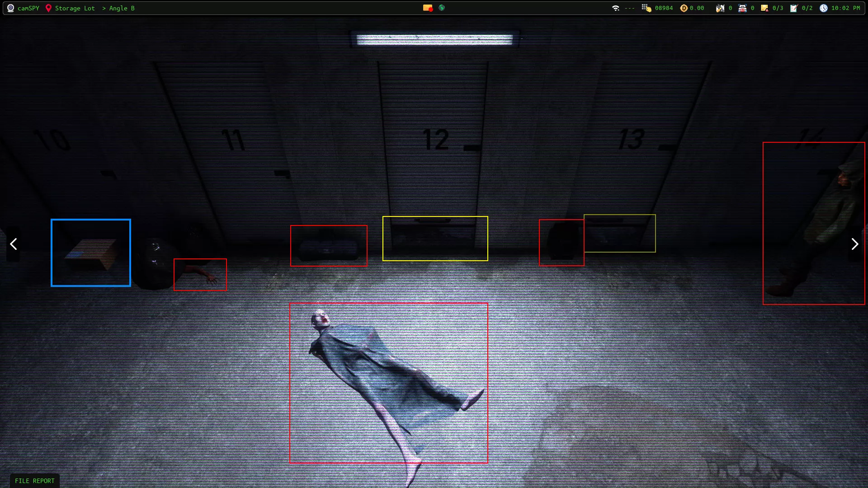Click the sticky note alert icon showing 0/3
Viewport: 868px width, 488px height.
click(764, 8)
